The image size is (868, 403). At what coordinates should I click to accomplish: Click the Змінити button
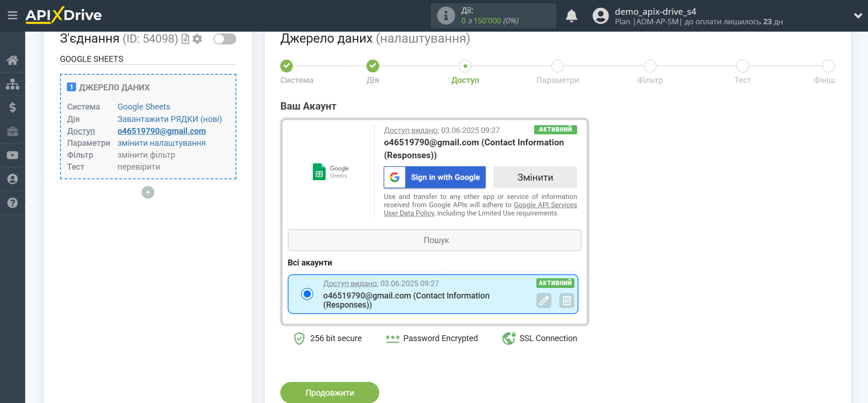(535, 177)
